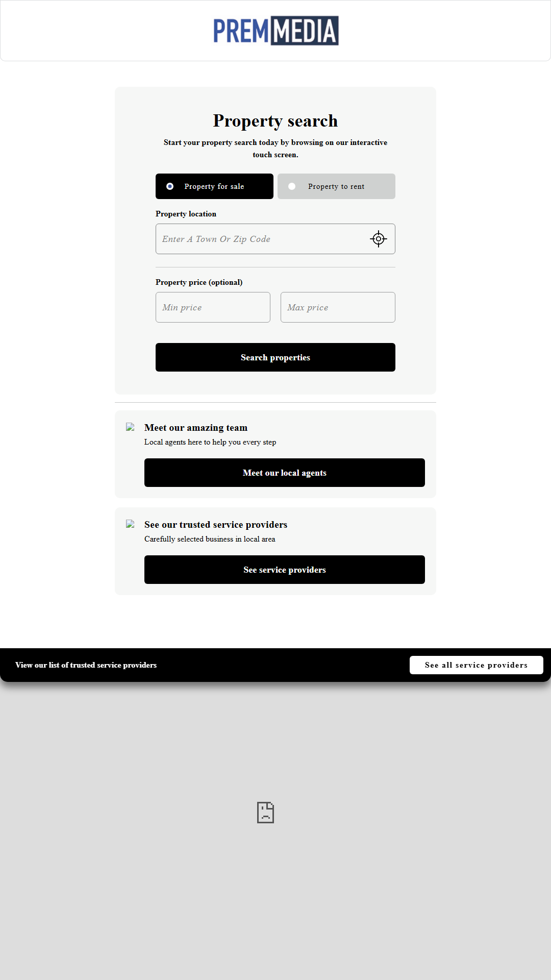Viewport: 551px width, 980px height.
Task: Click the broken image beside Meet our amazing team
Action: pyautogui.click(x=131, y=427)
